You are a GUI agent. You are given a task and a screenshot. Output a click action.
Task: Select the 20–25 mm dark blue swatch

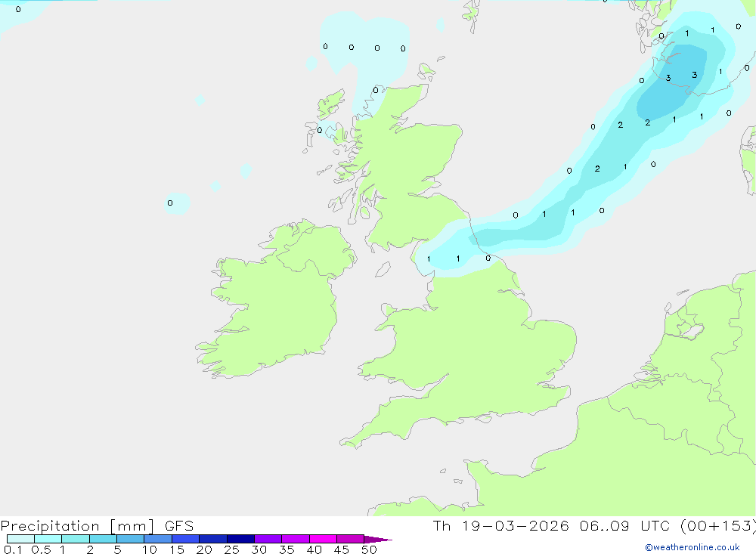213,539
